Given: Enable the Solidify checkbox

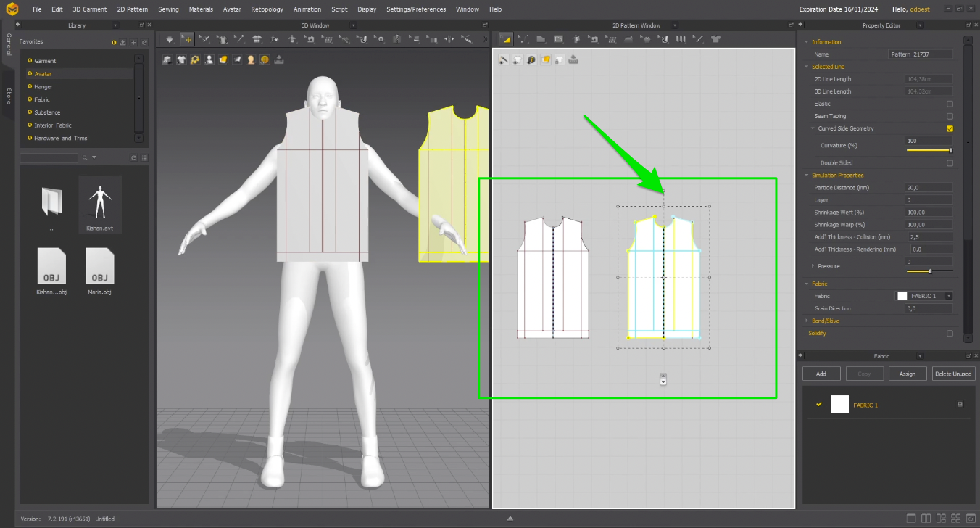Looking at the screenshot, I should pos(950,334).
